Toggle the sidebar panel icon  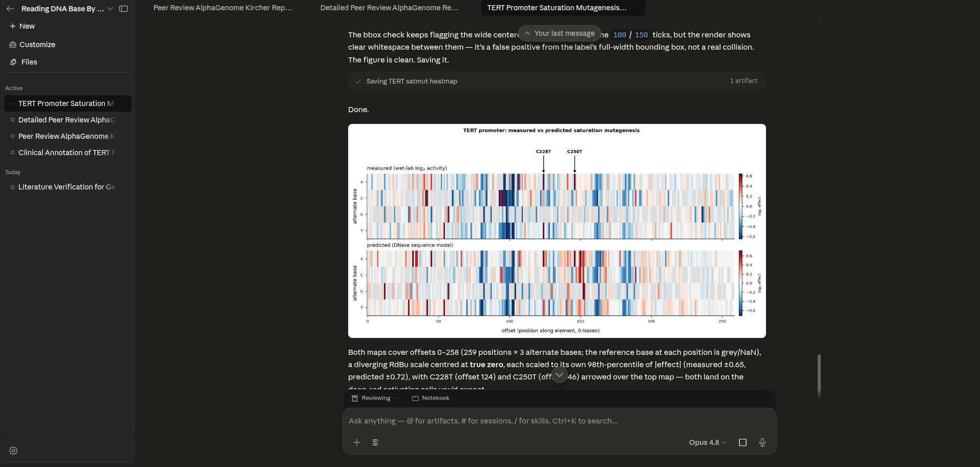click(x=123, y=9)
